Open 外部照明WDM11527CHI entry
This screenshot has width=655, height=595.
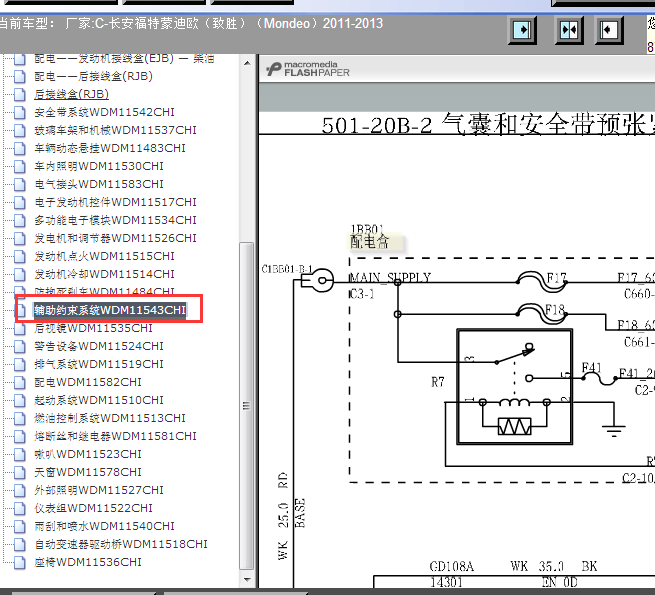coord(99,490)
